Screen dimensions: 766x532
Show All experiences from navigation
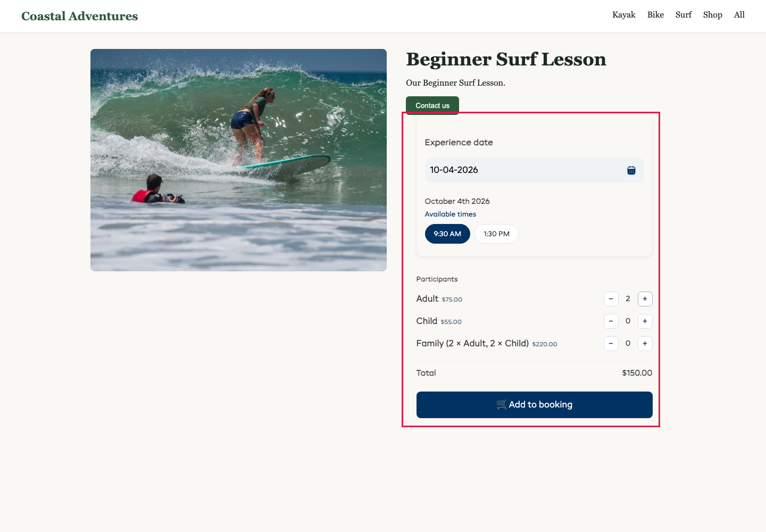tap(739, 15)
